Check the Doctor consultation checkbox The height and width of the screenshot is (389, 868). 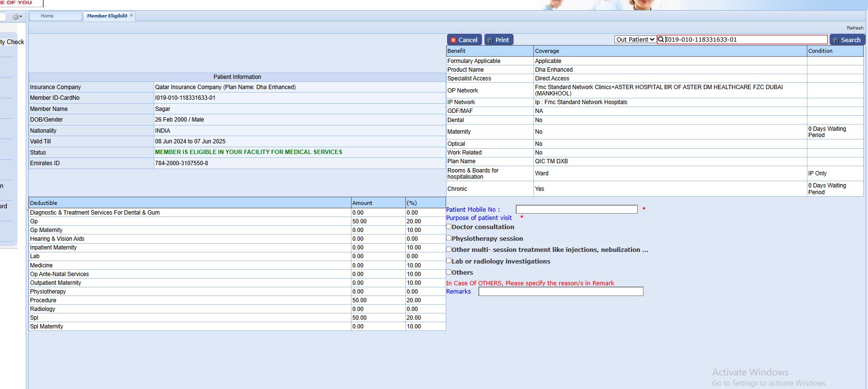click(x=449, y=227)
